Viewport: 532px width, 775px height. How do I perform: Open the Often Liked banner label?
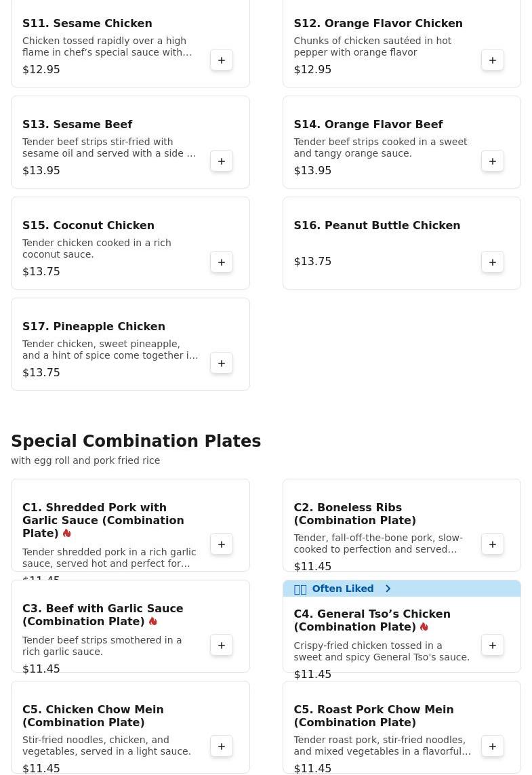[x=342, y=589]
